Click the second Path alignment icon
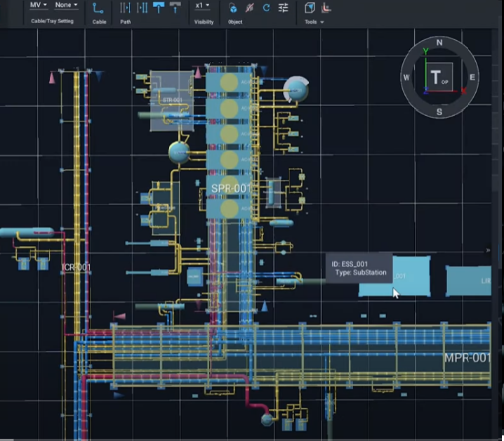The image size is (504, 441). click(x=142, y=8)
